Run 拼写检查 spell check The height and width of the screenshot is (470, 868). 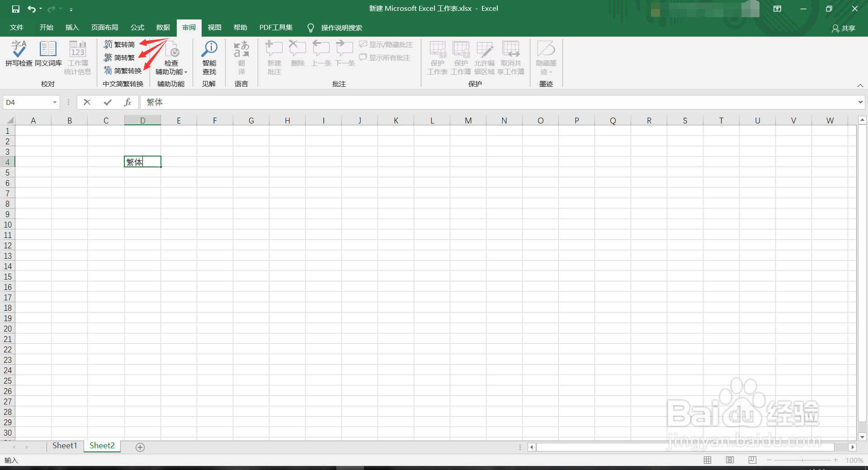pos(19,54)
